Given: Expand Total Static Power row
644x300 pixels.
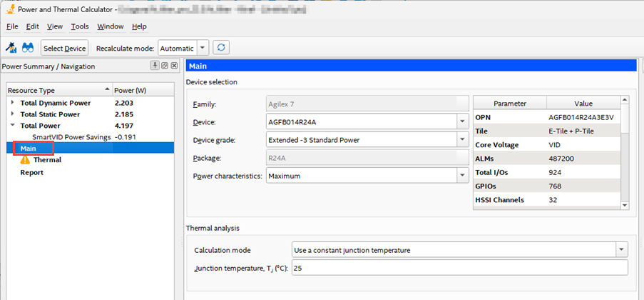Looking at the screenshot, I should click(x=12, y=114).
